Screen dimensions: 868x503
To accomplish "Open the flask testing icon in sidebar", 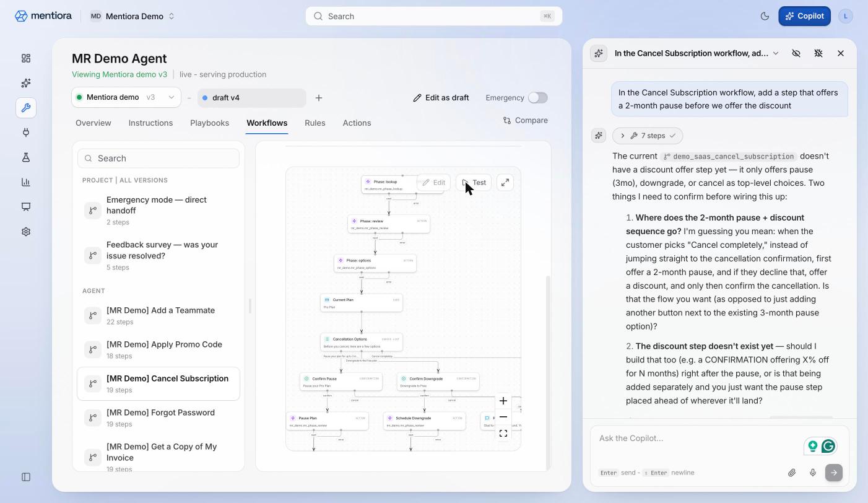I will 26,157.
